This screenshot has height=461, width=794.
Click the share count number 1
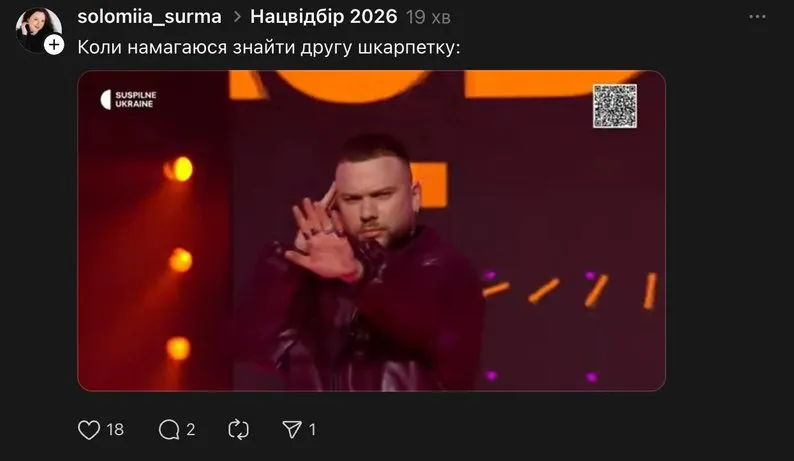point(312,430)
